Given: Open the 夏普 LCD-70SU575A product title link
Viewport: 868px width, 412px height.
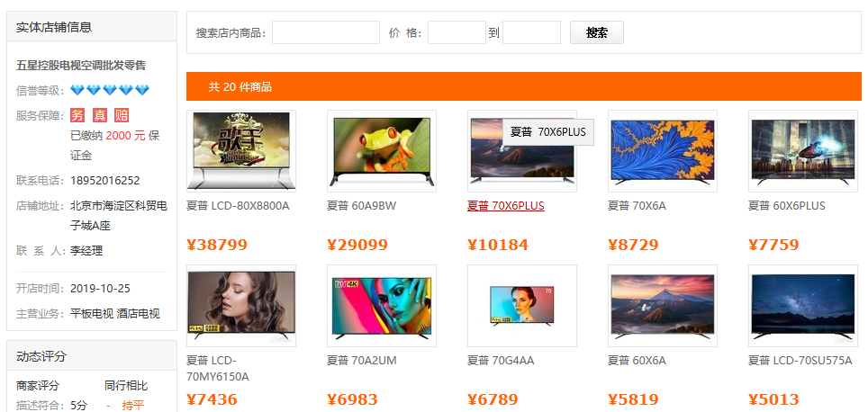Looking at the screenshot, I should [x=800, y=361].
